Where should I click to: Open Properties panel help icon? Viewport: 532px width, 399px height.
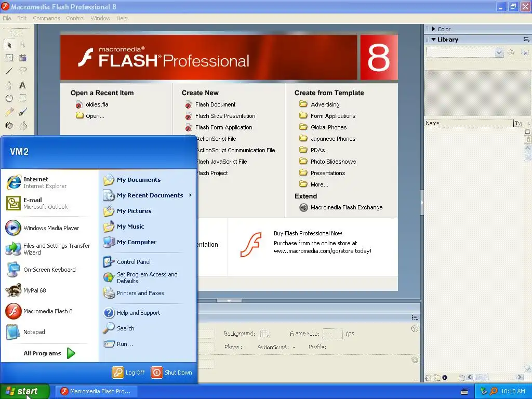point(415,328)
